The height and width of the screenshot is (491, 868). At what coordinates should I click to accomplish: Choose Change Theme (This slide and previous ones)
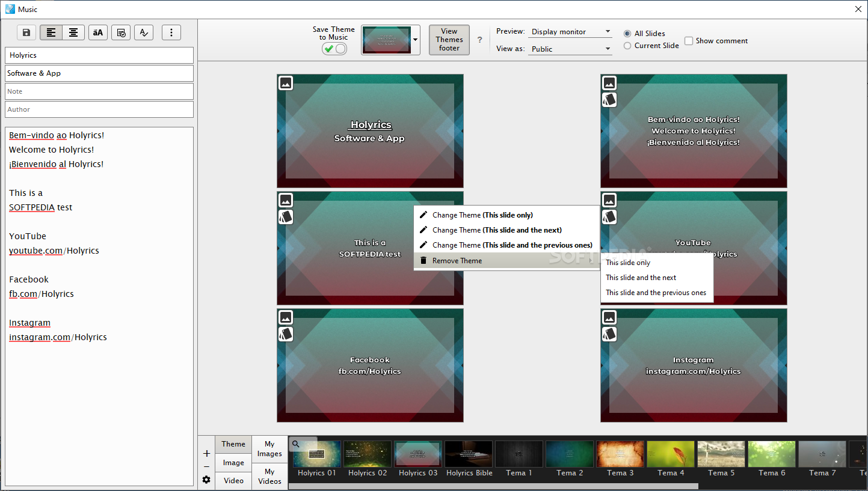[506, 245]
